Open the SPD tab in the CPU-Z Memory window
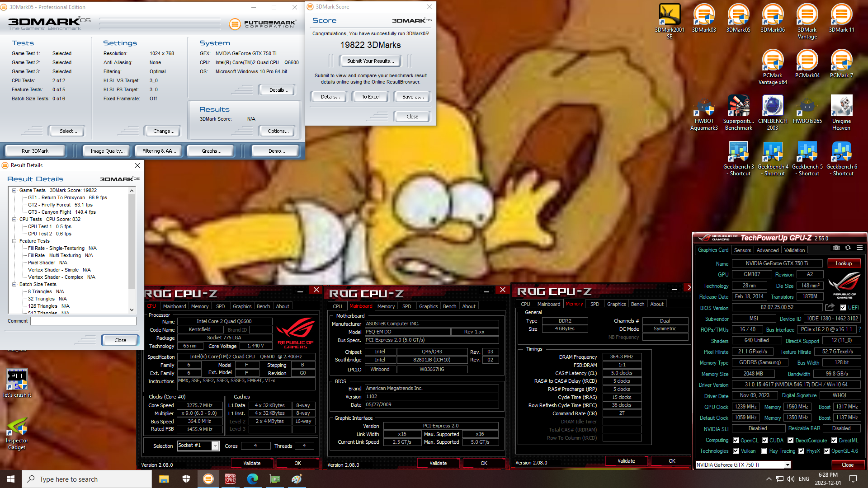The height and width of the screenshot is (488, 868). point(594,304)
